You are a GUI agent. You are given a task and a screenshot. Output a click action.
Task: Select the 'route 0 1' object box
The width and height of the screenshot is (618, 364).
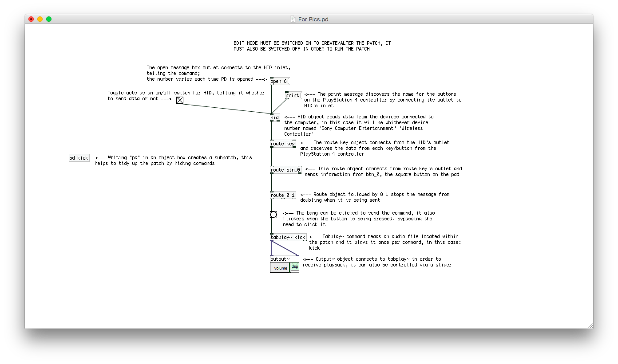click(283, 195)
